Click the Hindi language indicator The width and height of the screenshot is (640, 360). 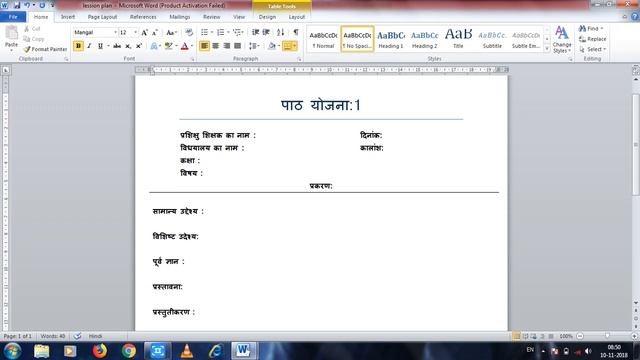[x=95, y=336]
